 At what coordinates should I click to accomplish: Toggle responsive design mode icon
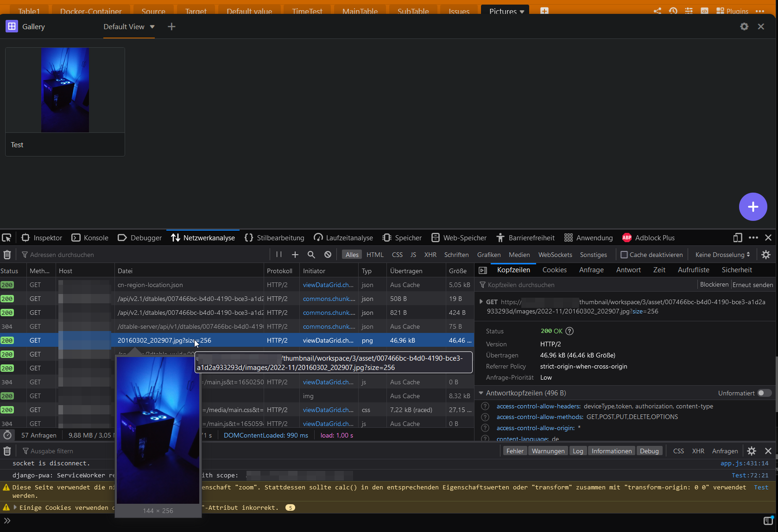tap(738, 238)
